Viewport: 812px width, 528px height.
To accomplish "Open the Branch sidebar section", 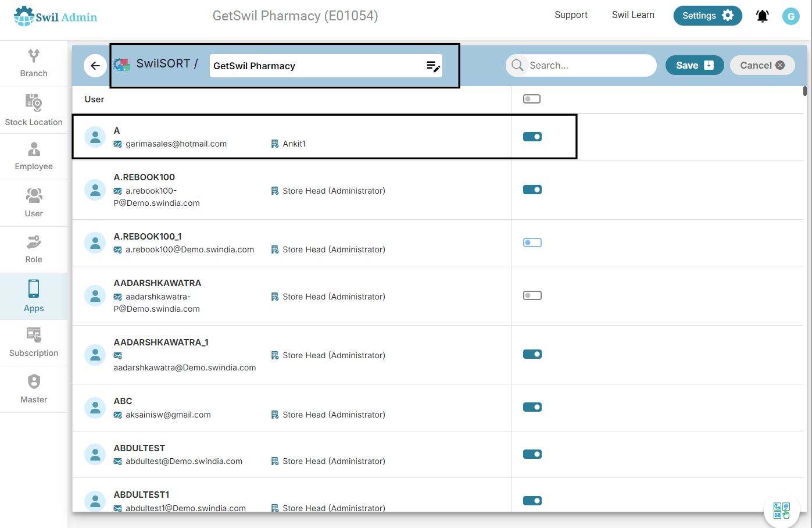I will [34, 64].
